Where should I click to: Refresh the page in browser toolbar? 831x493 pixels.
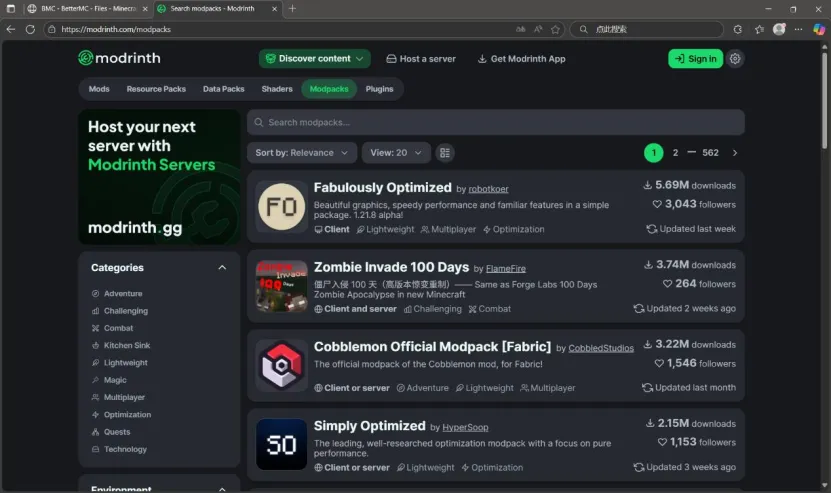(30, 29)
